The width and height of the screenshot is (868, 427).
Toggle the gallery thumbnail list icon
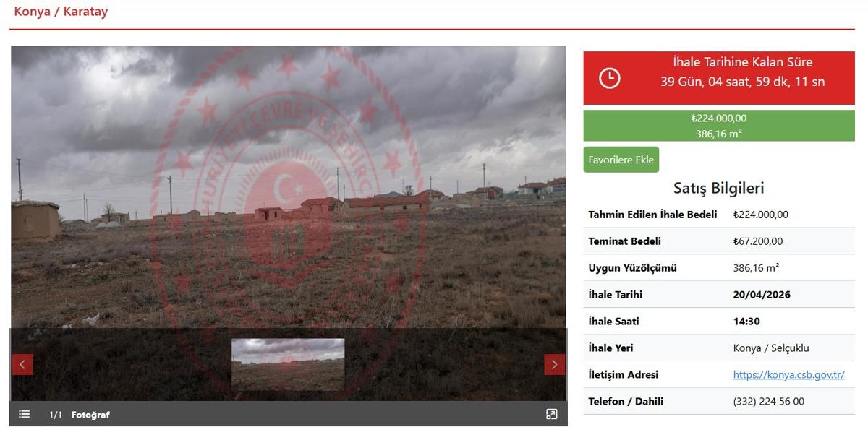click(25, 414)
